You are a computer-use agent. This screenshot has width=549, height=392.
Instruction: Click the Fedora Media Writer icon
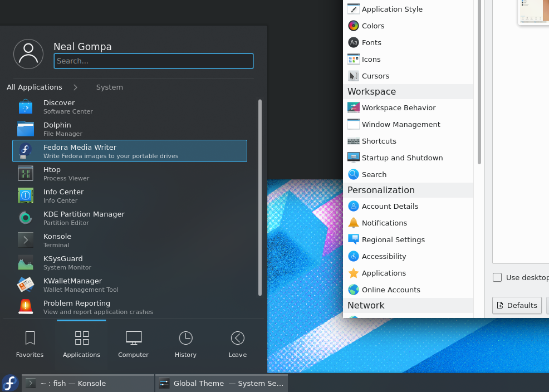pyautogui.click(x=26, y=151)
